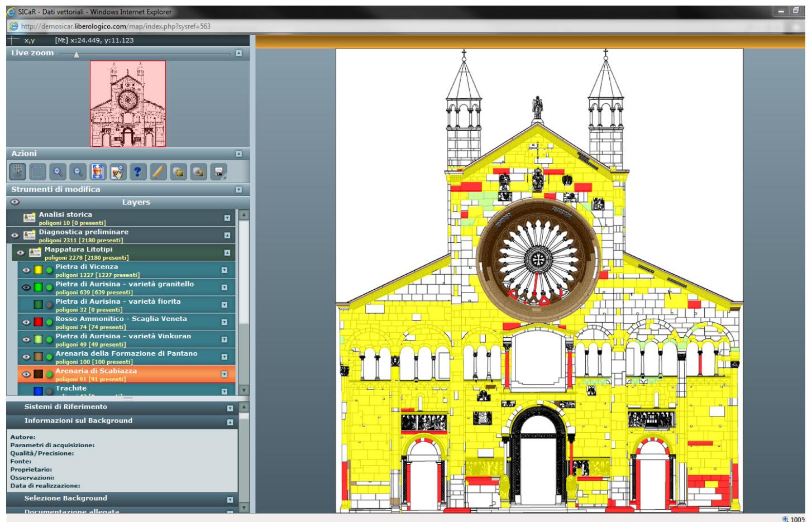The width and height of the screenshot is (812, 522).
Task: Click the save/export disk icon in Azioni
Action: pyautogui.click(x=218, y=172)
